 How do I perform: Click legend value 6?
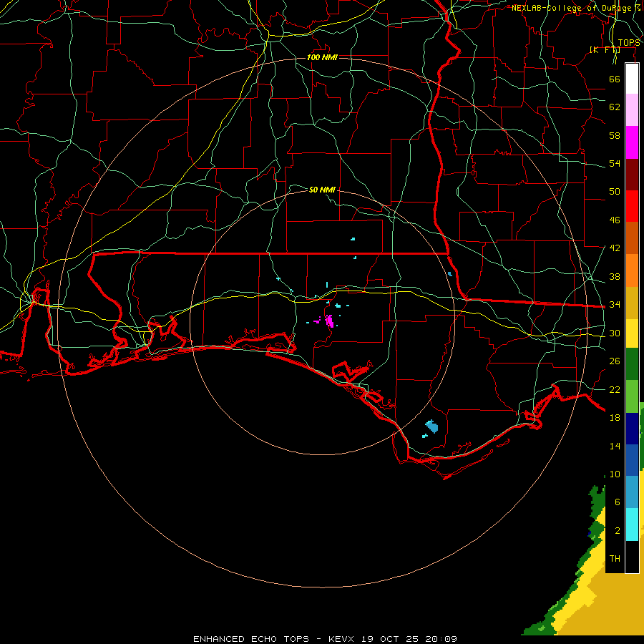pyautogui.click(x=617, y=502)
